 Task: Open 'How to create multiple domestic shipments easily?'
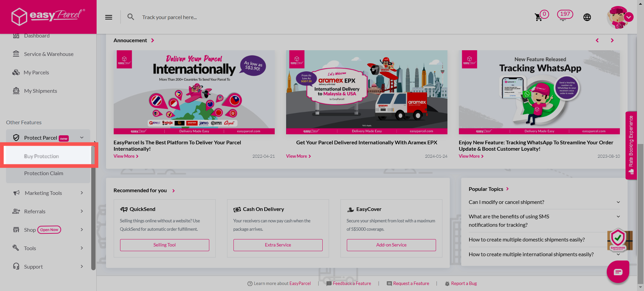click(527, 240)
